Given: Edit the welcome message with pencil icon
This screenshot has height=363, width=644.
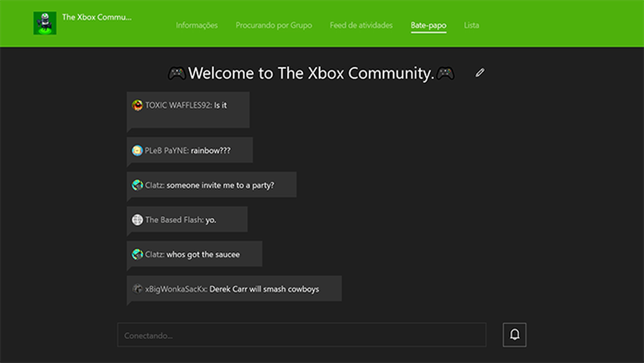Looking at the screenshot, I should click(x=480, y=73).
